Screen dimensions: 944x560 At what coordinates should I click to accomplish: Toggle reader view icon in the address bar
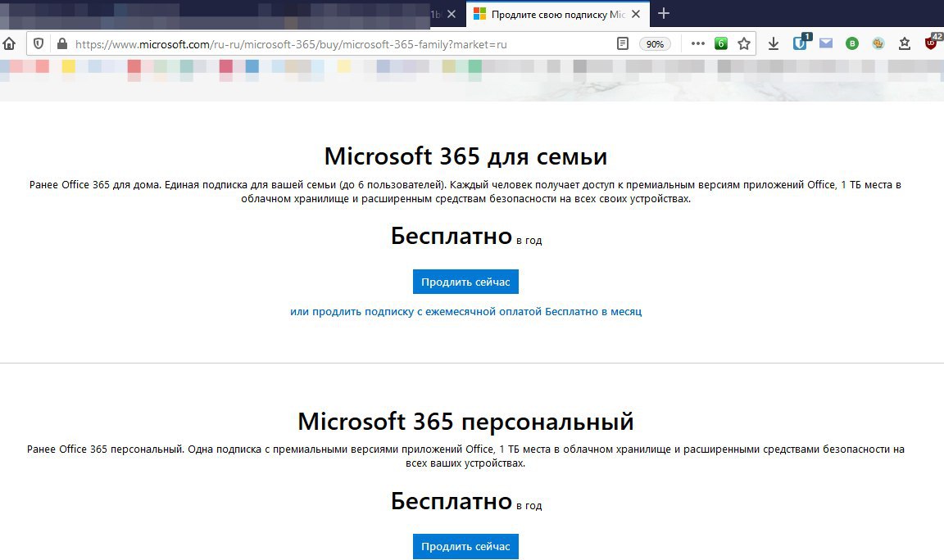[x=623, y=44]
